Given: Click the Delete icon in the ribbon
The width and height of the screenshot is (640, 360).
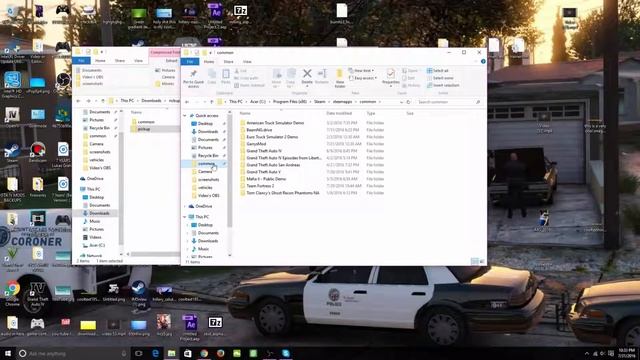Looking at the screenshot, I should (x=307, y=76).
